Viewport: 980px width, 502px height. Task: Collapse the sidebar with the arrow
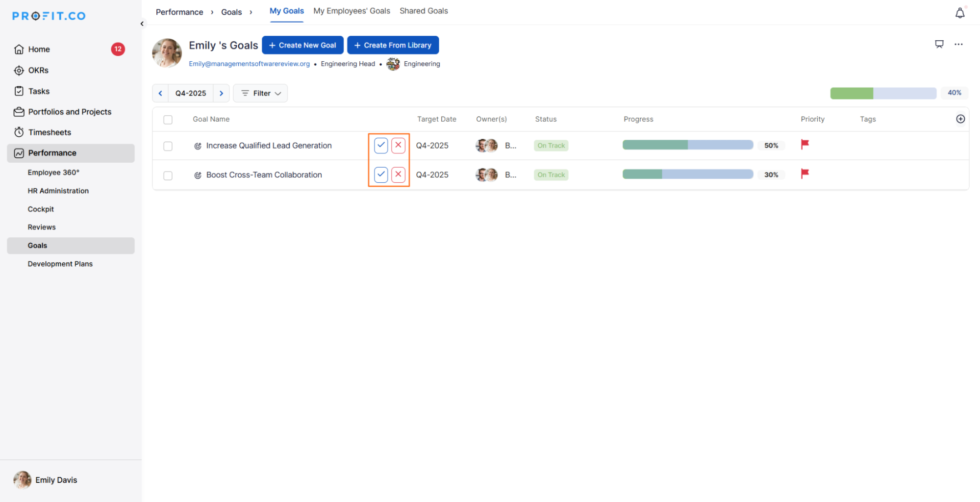(x=142, y=24)
